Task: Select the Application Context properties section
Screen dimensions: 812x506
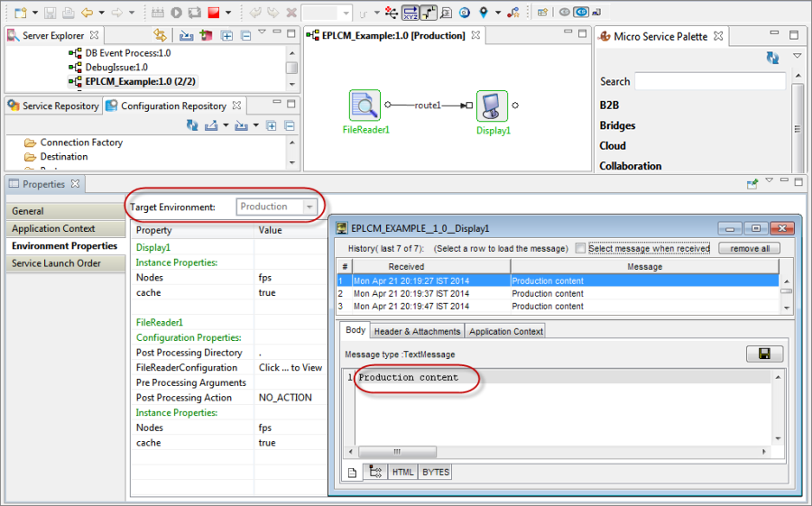Action: [53, 228]
